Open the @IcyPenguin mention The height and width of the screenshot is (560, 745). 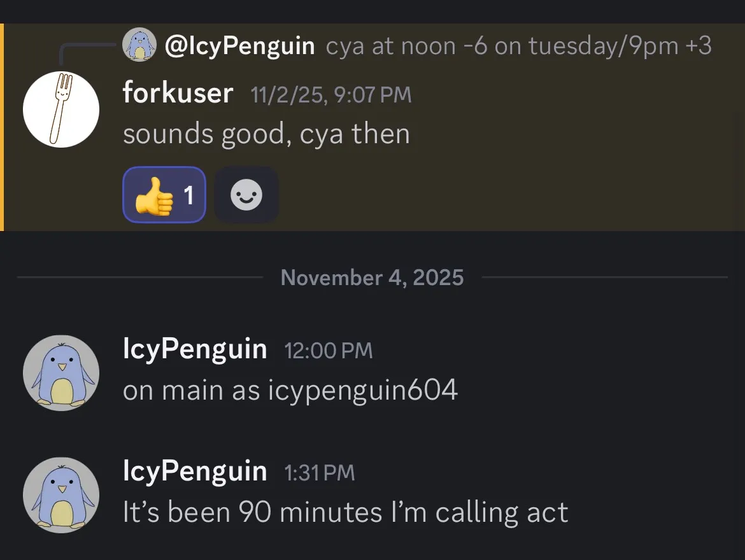point(239,45)
